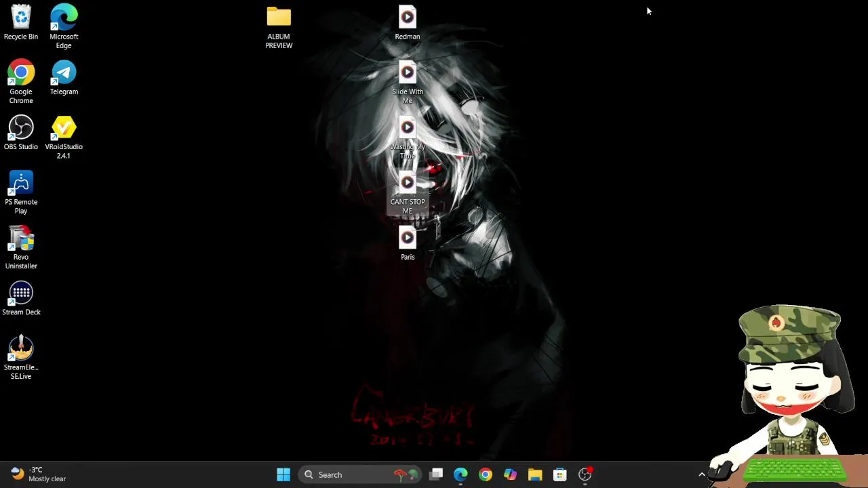Image resolution: width=868 pixels, height=488 pixels.
Task: Select the Slide With Me media file
Action: coord(408,83)
